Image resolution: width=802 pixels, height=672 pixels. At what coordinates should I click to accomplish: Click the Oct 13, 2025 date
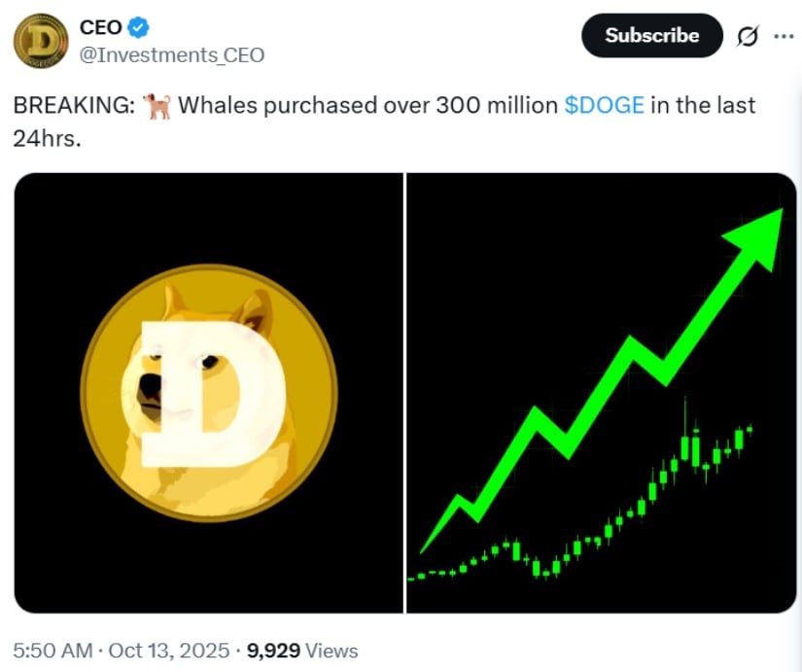pos(170,651)
